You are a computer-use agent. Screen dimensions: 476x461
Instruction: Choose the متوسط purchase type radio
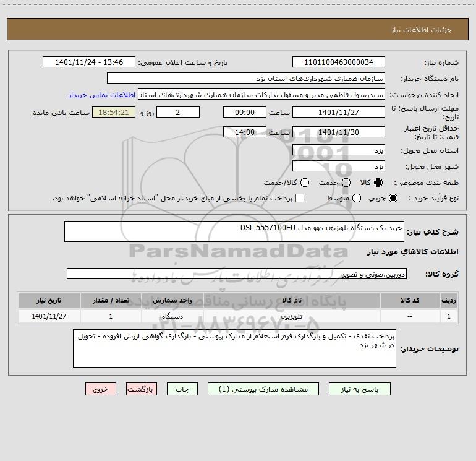click(357, 198)
